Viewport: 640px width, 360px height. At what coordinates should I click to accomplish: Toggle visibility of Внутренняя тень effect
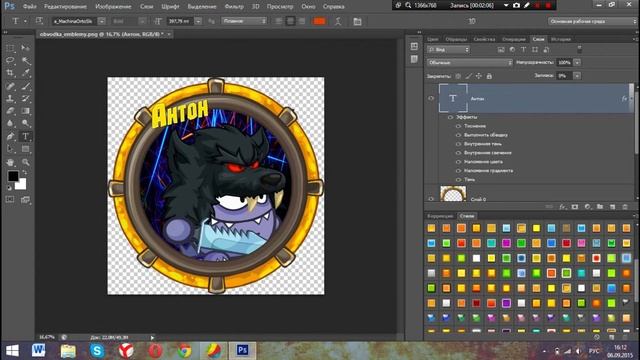458,144
